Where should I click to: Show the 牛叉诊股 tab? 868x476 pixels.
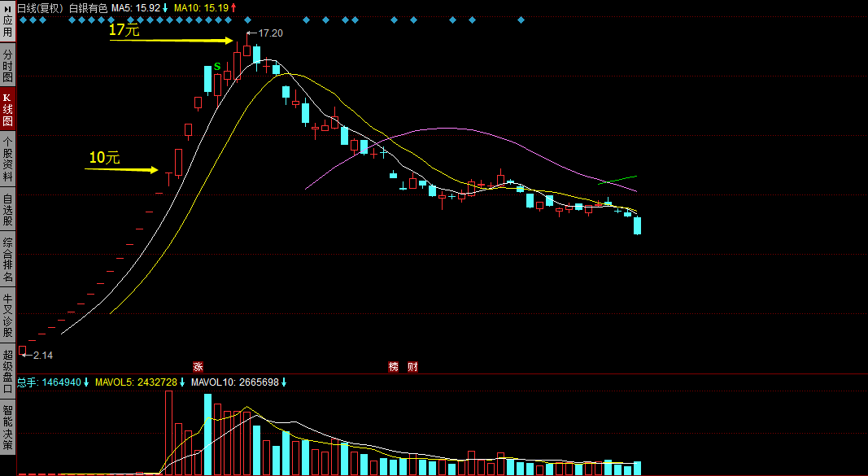8,315
